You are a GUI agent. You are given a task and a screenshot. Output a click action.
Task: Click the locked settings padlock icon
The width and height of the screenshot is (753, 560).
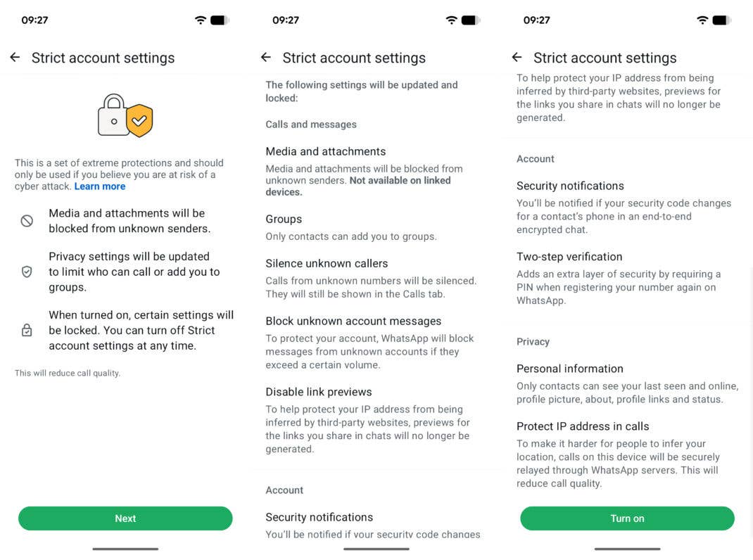(x=27, y=330)
